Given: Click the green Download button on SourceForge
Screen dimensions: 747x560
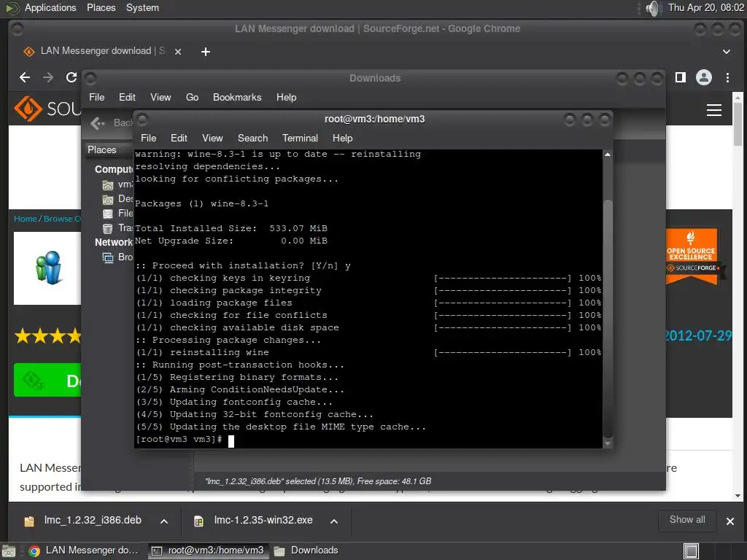Looking at the screenshot, I should 47,380.
